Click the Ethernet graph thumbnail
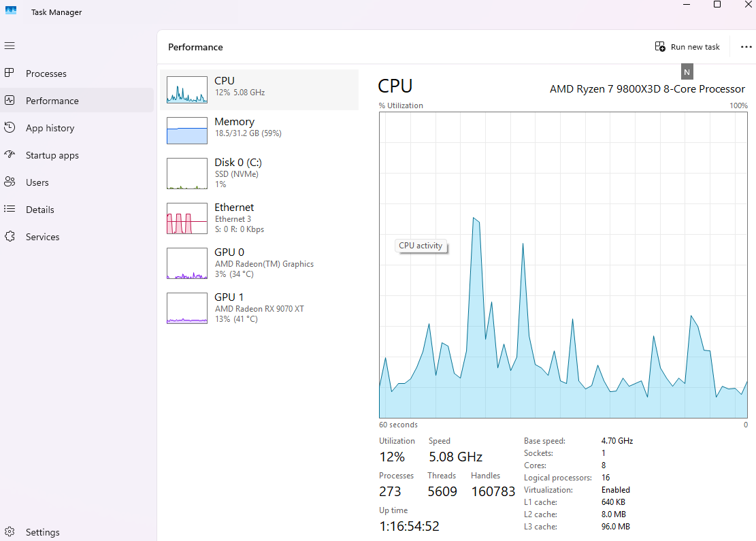 tap(187, 218)
